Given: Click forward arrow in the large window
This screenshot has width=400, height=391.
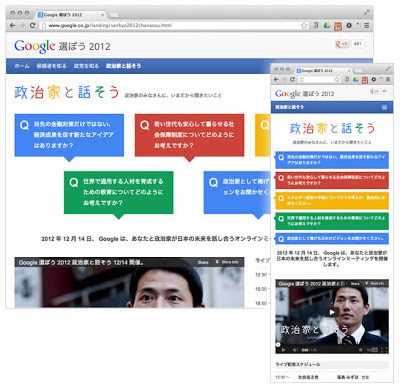Looking at the screenshot, I should 22,25.
